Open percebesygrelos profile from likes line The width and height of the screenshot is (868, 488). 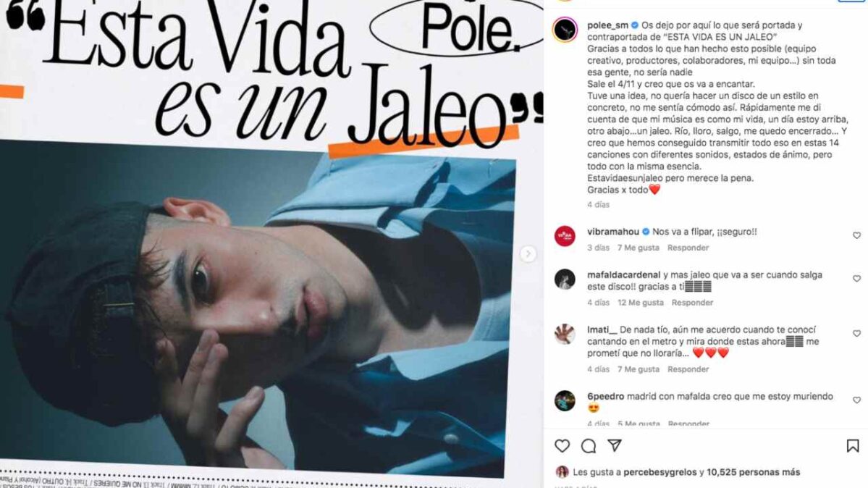pyautogui.click(x=660, y=473)
